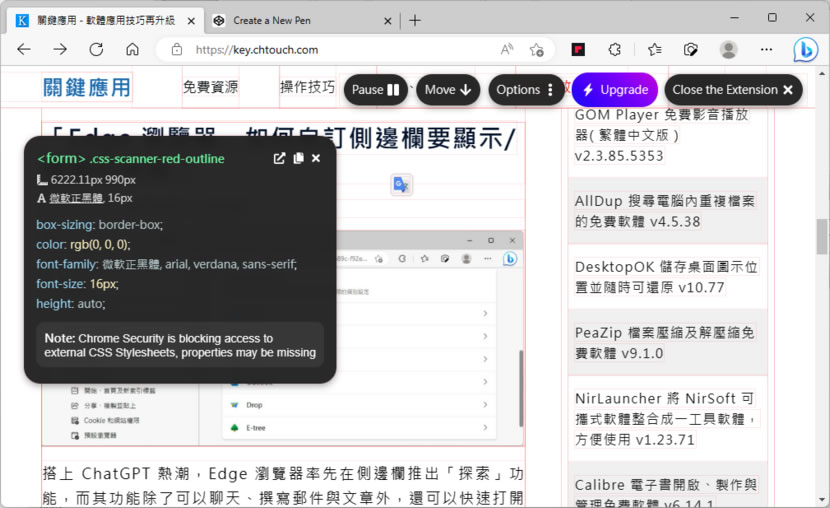Open the Extensions puzzle piece icon
The width and height of the screenshot is (830, 508).
pyautogui.click(x=615, y=50)
